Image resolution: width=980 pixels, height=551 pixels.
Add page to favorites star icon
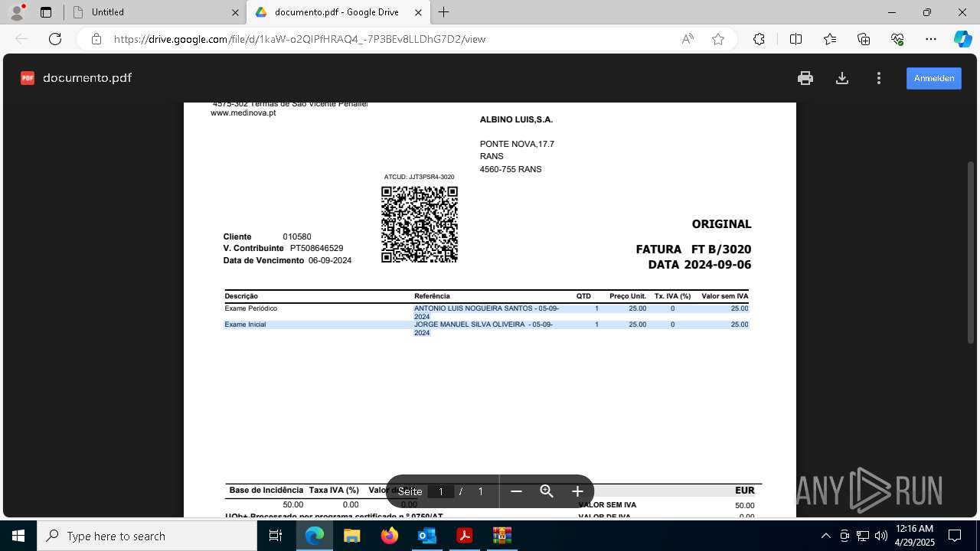tap(718, 39)
